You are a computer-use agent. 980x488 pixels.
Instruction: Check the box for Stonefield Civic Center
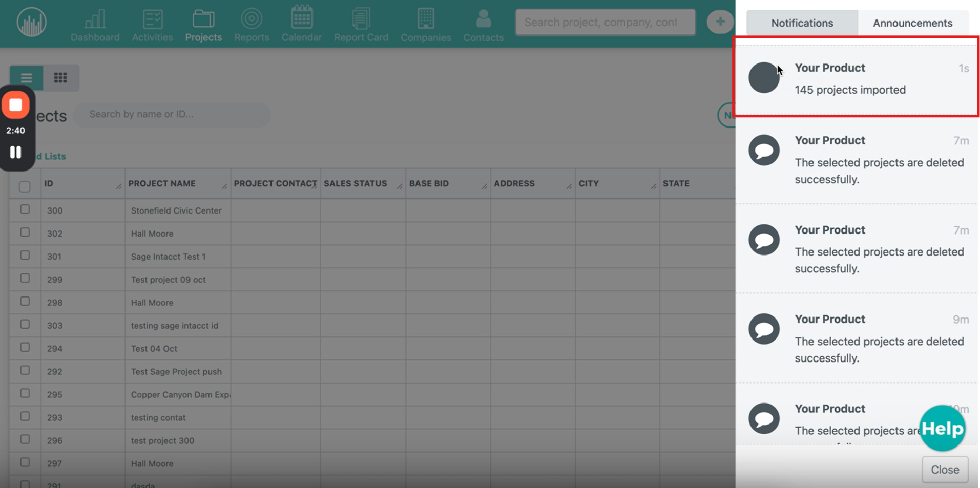click(25, 209)
